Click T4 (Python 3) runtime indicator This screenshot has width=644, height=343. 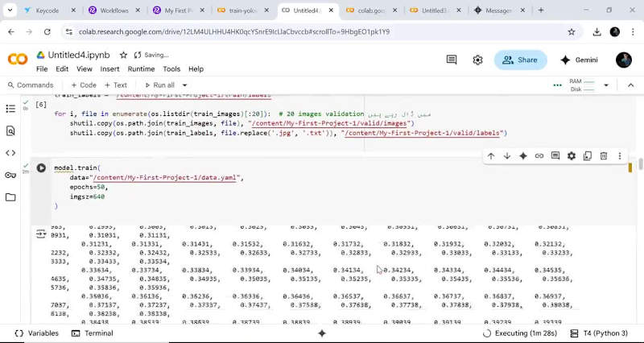[x=600, y=333]
